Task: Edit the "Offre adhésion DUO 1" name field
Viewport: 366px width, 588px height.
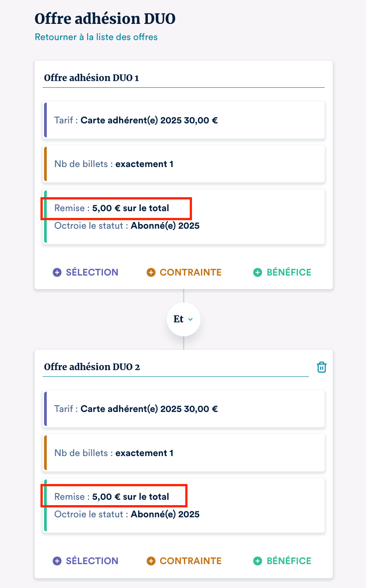Action: pos(183,78)
